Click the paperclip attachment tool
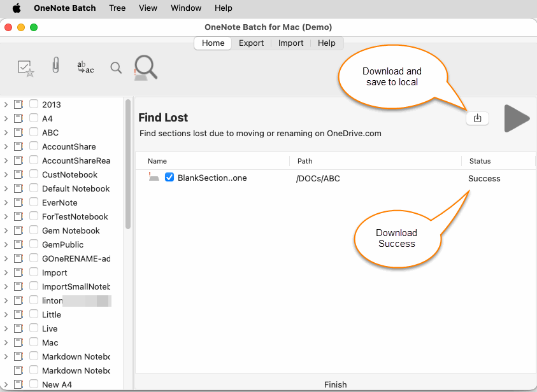Screen dimensions: 537x392 click(x=55, y=66)
